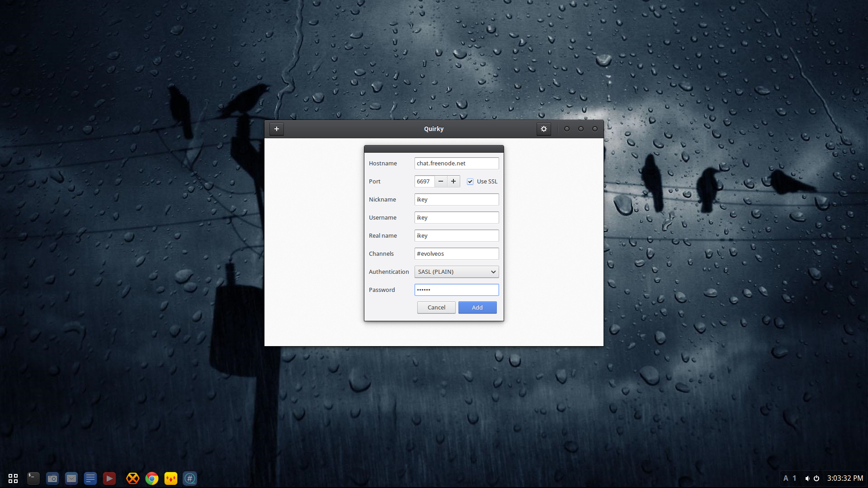Close Quirky with the last circle button
The width and height of the screenshot is (868, 488).
pos(595,129)
